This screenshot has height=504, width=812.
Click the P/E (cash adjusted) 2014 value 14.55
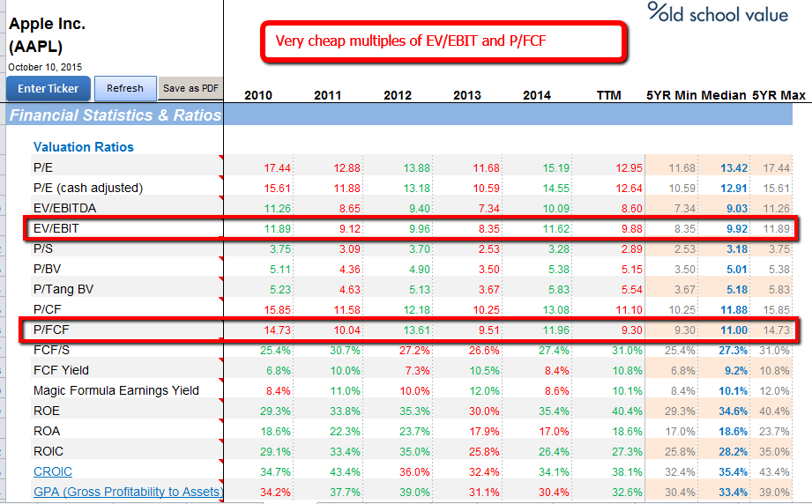[x=556, y=189]
